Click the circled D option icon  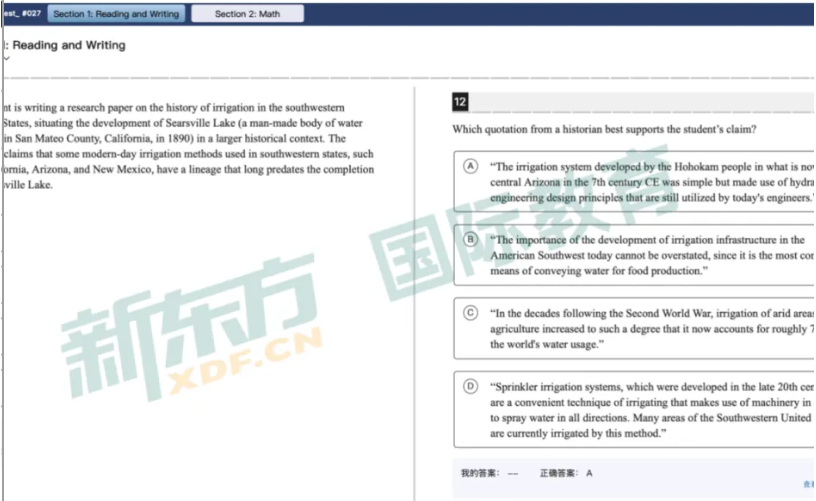click(470, 386)
